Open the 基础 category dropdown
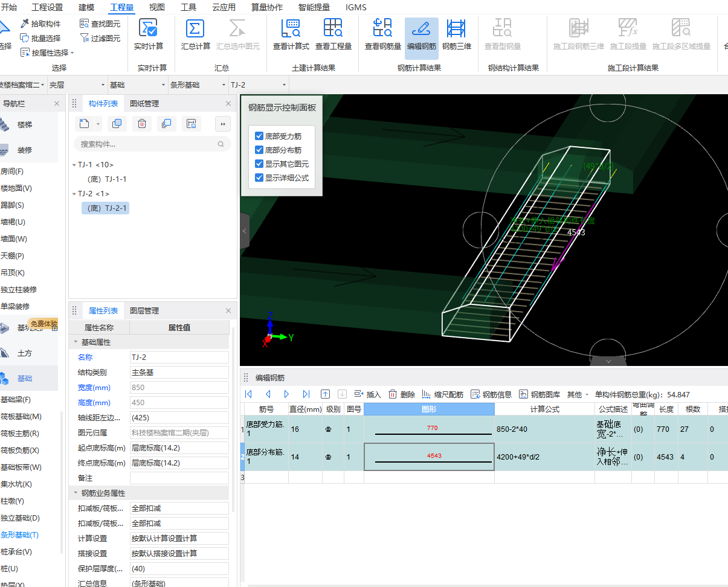The height and width of the screenshot is (587, 728). click(x=137, y=85)
